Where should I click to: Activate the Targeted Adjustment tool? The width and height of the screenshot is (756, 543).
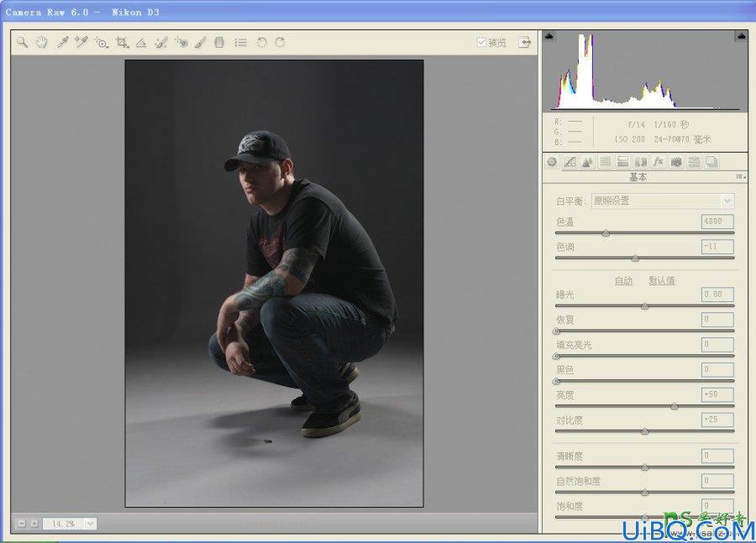(x=102, y=43)
